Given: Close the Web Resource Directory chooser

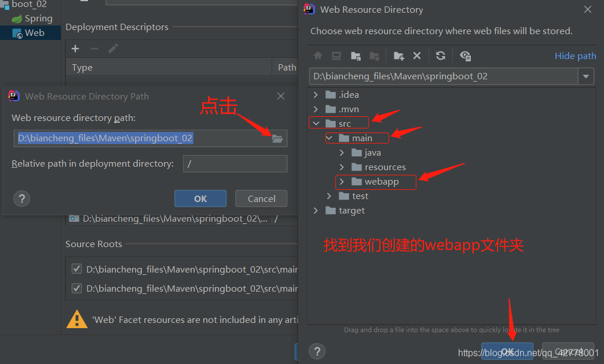Looking at the screenshot, I should click(587, 9).
